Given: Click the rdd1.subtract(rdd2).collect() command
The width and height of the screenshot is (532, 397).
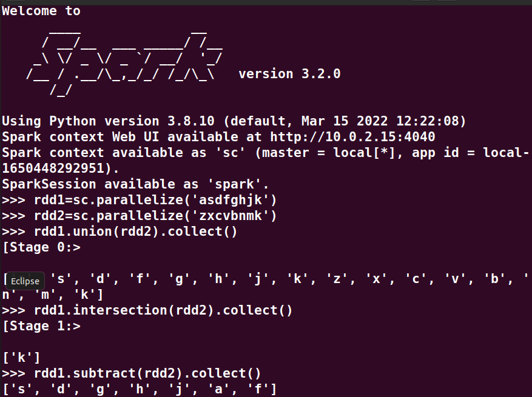Looking at the screenshot, I should (147, 373).
